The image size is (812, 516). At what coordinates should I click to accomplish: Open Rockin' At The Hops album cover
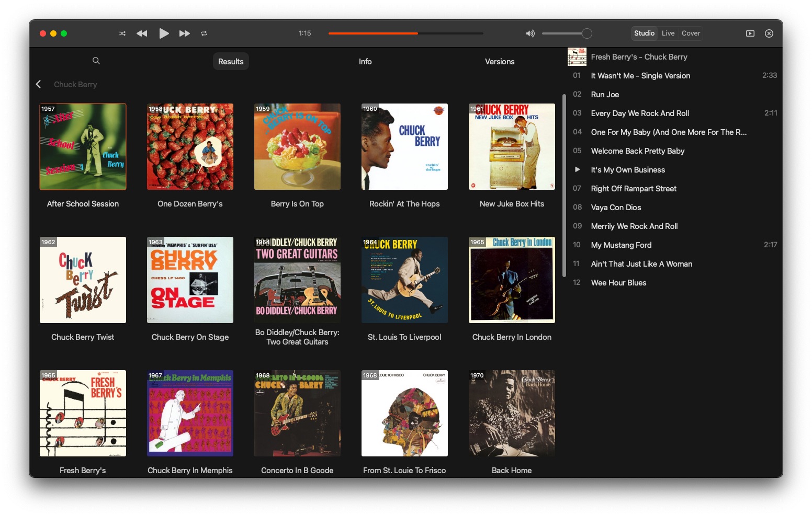[x=404, y=146]
